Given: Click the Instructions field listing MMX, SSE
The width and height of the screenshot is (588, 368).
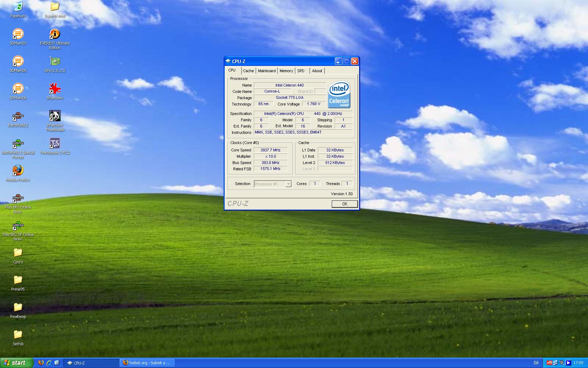Looking at the screenshot, I should coord(303,132).
